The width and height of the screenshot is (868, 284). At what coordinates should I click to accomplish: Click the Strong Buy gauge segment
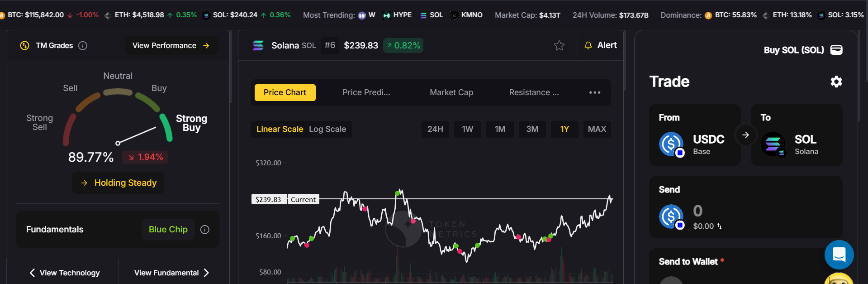pos(166,128)
